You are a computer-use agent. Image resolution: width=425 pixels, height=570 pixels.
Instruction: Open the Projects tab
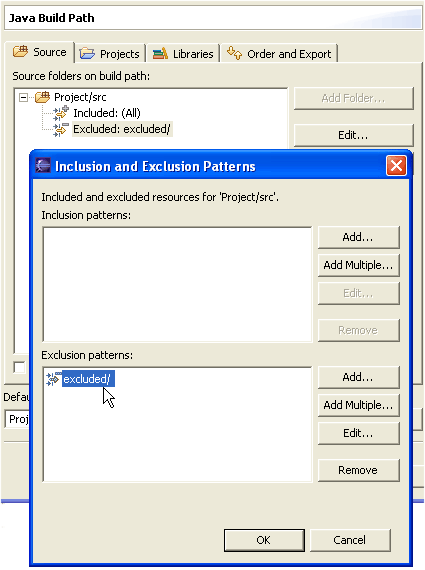click(x=110, y=54)
